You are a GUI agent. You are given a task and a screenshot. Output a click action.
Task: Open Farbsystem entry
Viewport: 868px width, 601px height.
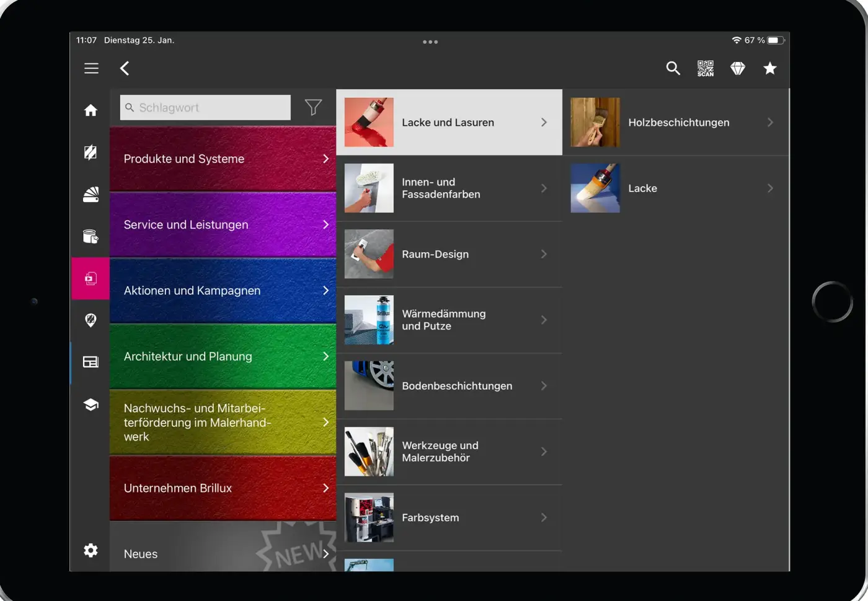449,517
